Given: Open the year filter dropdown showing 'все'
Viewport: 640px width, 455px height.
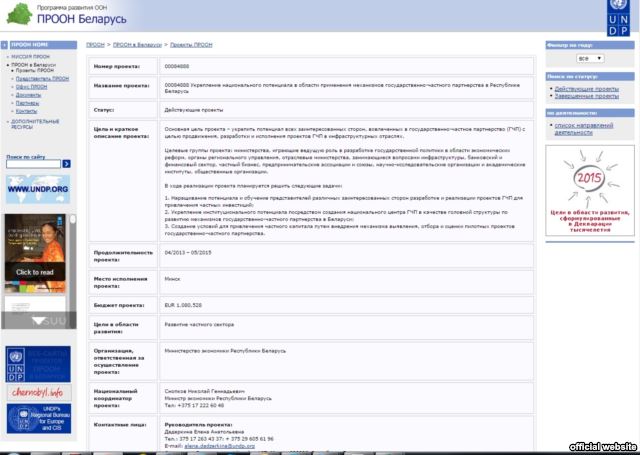Looking at the screenshot, I should [x=589, y=59].
